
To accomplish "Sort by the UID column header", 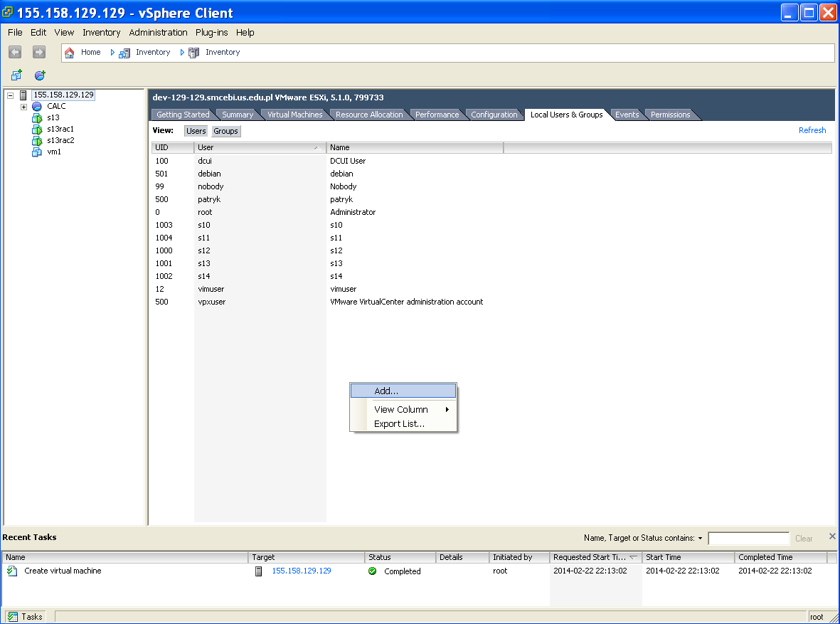I will coord(173,147).
